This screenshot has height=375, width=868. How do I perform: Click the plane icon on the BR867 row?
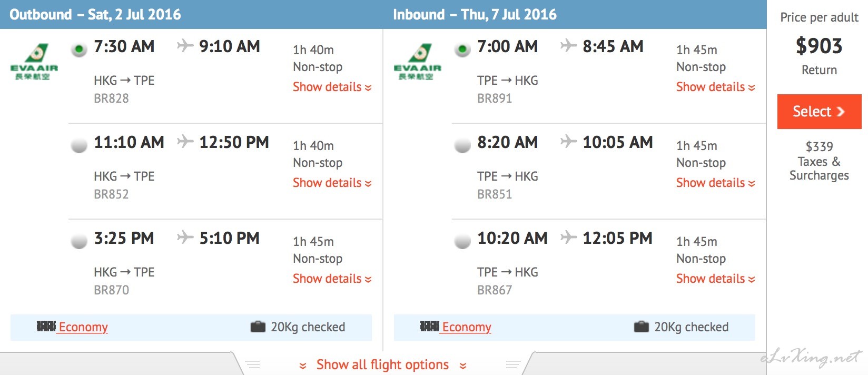coord(569,237)
